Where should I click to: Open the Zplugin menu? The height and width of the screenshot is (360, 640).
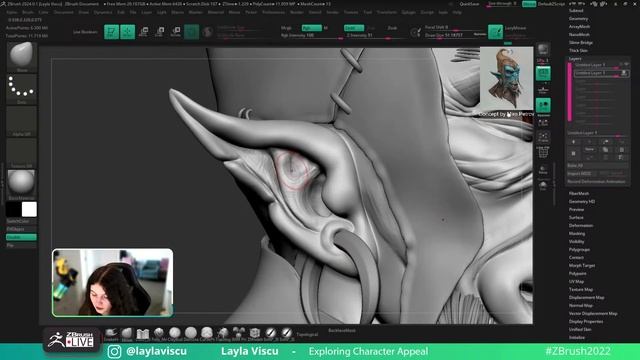pos(408,12)
